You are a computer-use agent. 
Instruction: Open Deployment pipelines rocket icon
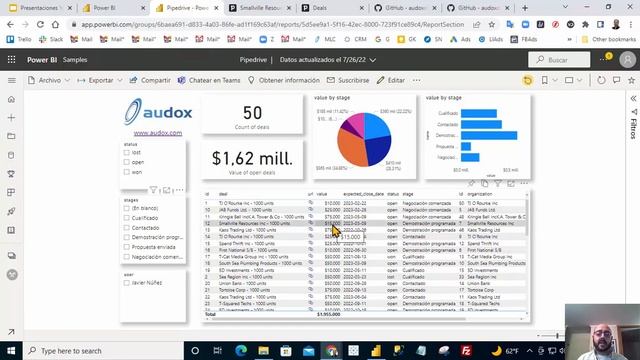pos(11,211)
